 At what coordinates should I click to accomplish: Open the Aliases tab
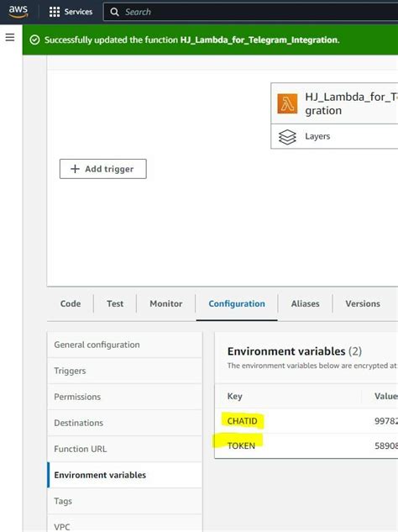305,303
